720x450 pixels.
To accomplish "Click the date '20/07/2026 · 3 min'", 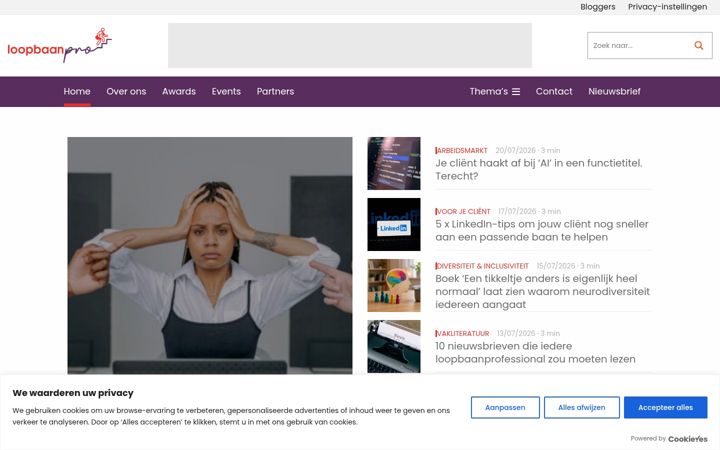I will coord(528,151).
